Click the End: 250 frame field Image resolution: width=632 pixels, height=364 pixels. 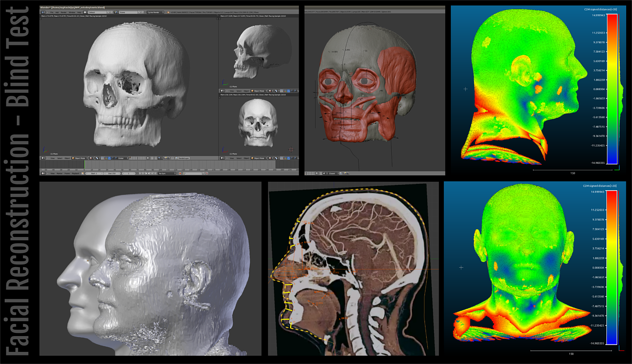coord(112,173)
